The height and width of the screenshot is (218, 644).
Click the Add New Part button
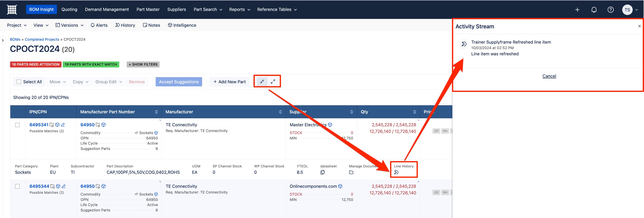pos(229,82)
